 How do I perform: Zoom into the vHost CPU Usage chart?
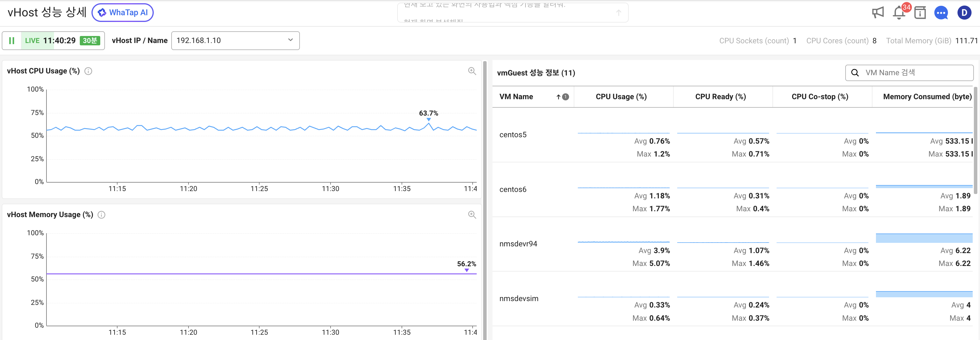[472, 71]
